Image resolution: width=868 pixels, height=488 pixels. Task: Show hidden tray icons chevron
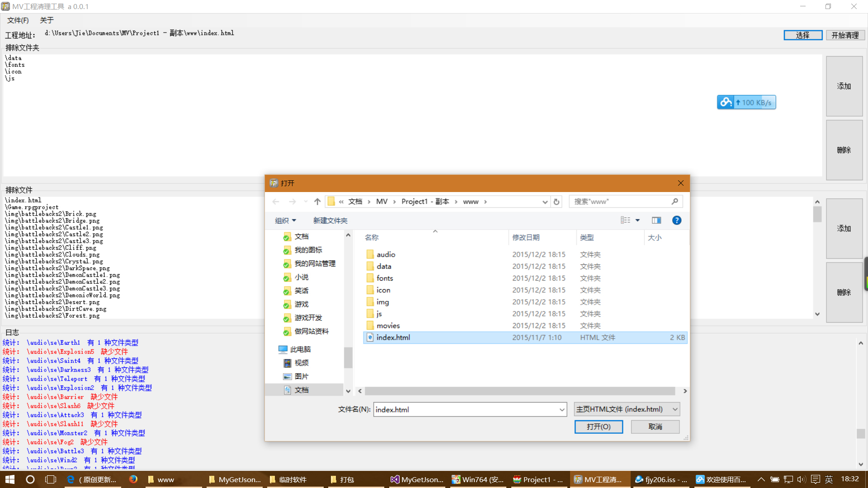point(761,479)
